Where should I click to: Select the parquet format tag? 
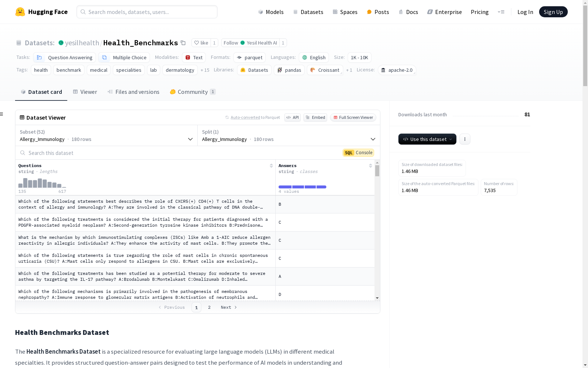[250, 57]
